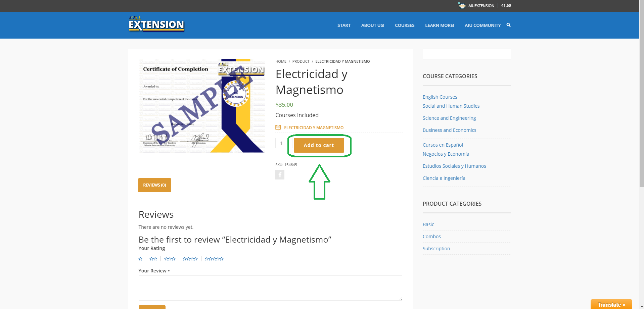The width and height of the screenshot is (644, 309).
Task: Select the three-star rating
Action: point(170,259)
